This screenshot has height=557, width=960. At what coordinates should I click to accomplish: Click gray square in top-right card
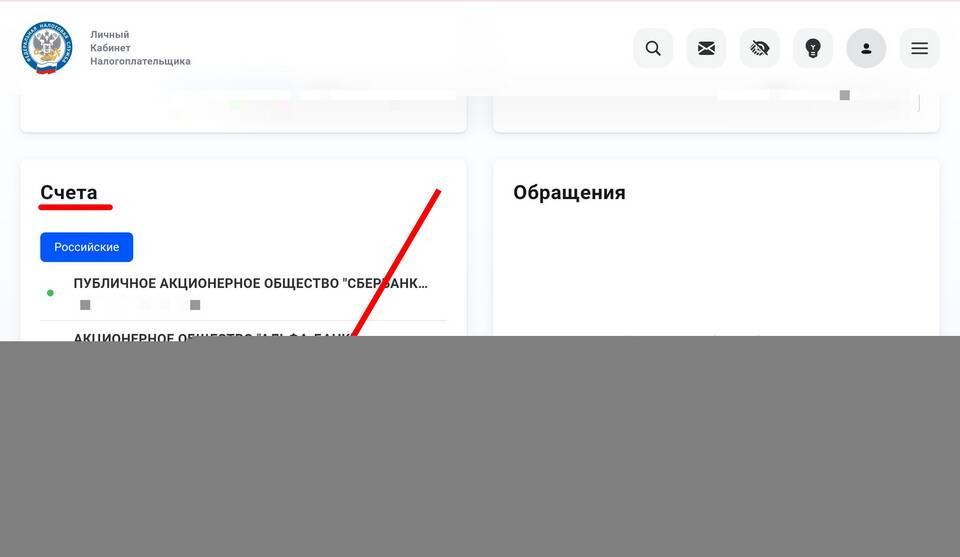(844, 95)
